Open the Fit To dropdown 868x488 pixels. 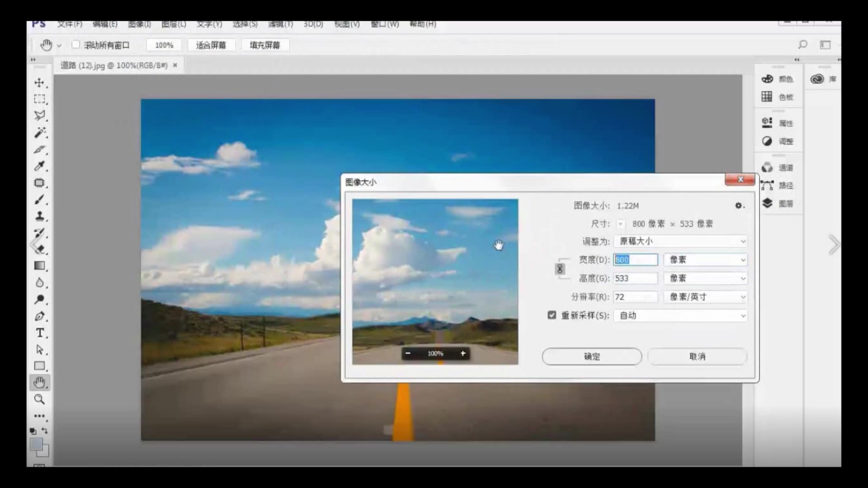tap(680, 241)
